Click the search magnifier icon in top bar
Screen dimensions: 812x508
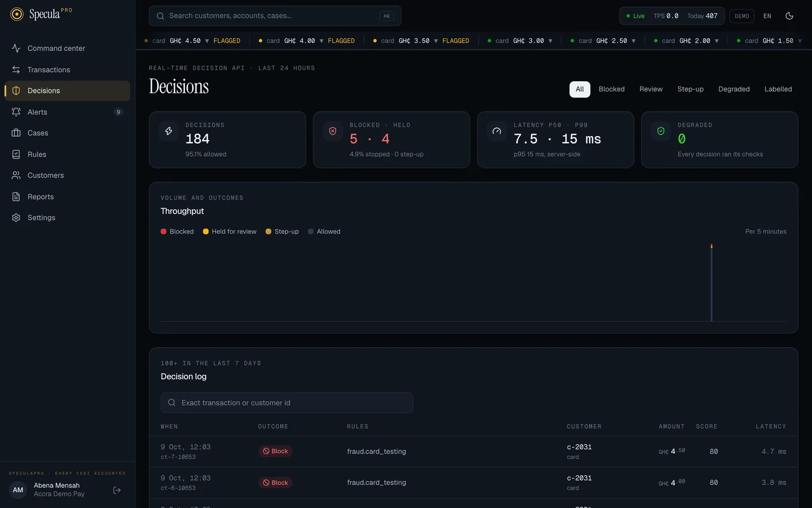tap(160, 16)
